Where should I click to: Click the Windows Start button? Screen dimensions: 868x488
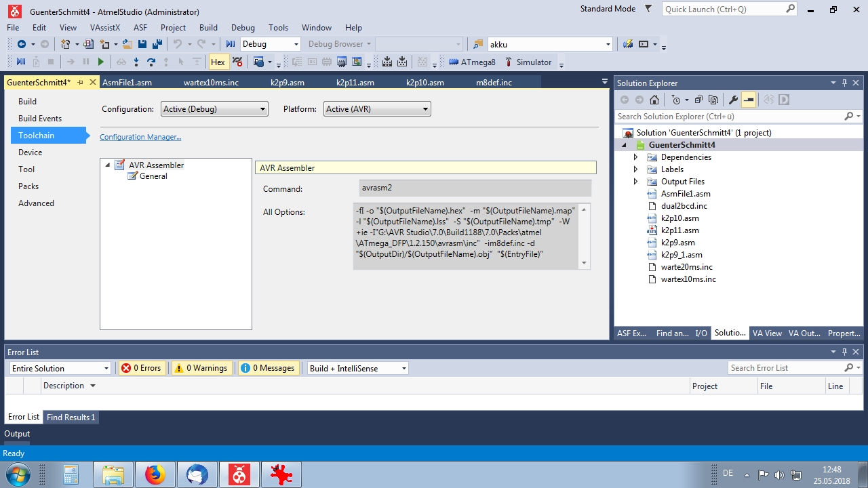coord(16,474)
